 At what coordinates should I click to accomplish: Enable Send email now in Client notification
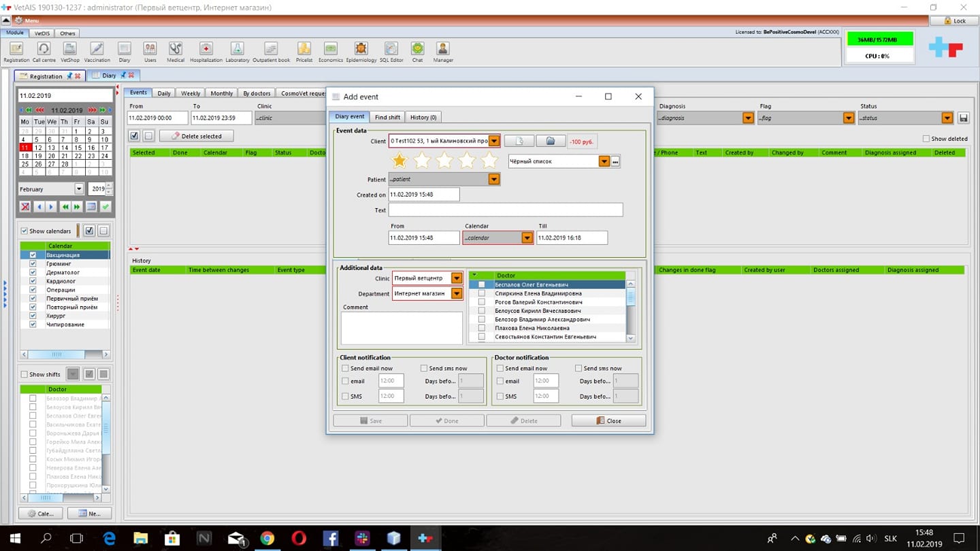pos(345,368)
